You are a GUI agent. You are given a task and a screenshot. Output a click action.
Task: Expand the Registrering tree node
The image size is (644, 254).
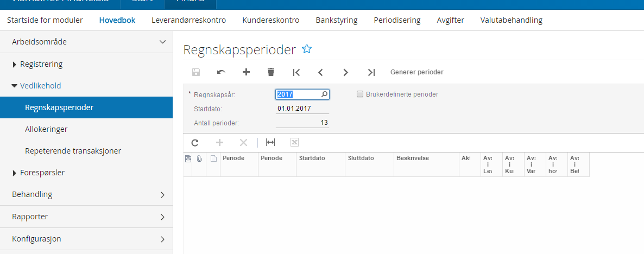pos(15,65)
